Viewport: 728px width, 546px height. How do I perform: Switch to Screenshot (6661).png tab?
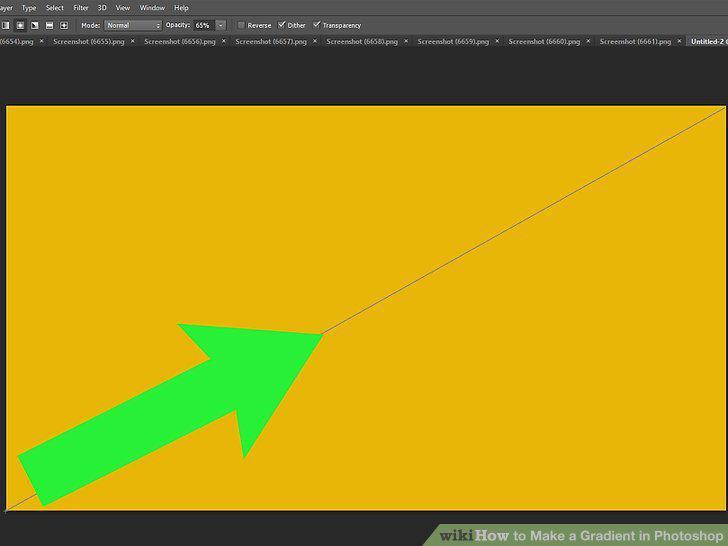coord(635,41)
